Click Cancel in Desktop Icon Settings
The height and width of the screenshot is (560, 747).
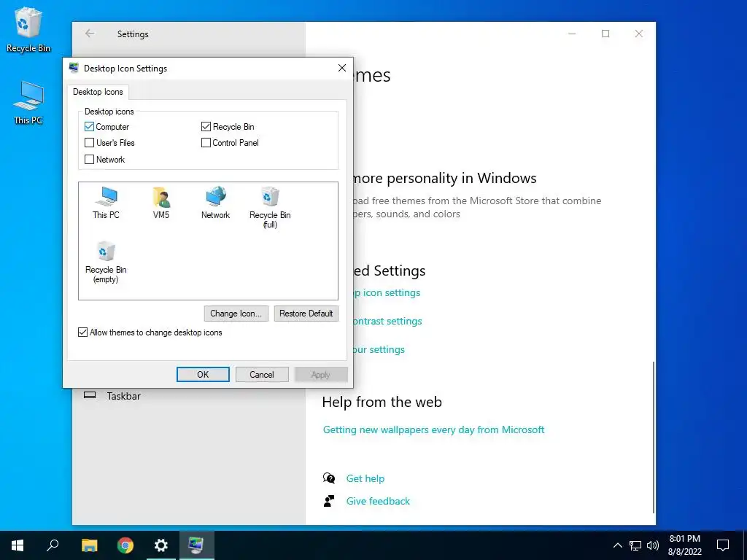pos(262,374)
